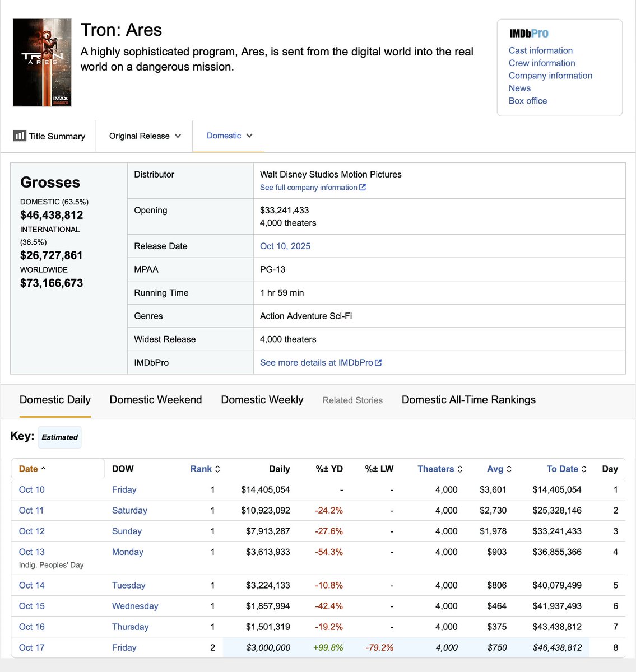Open Company information link

pyautogui.click(x=550, y=76)
